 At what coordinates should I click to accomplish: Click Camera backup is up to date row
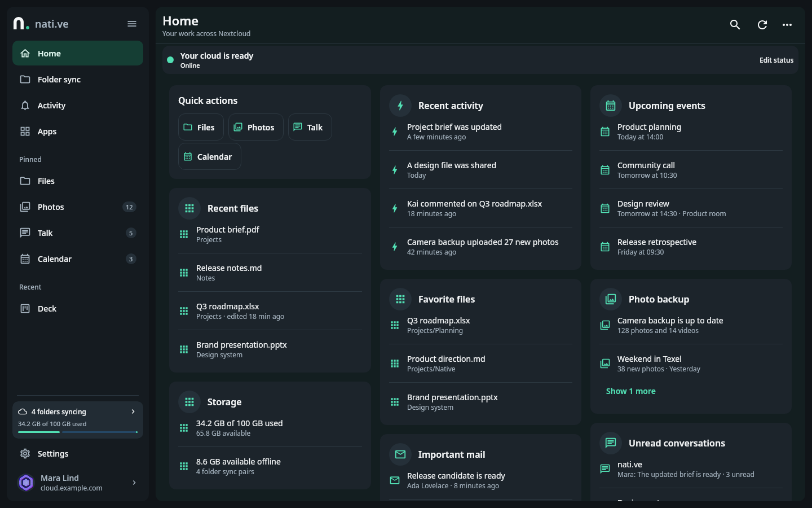tap(691, 325)
